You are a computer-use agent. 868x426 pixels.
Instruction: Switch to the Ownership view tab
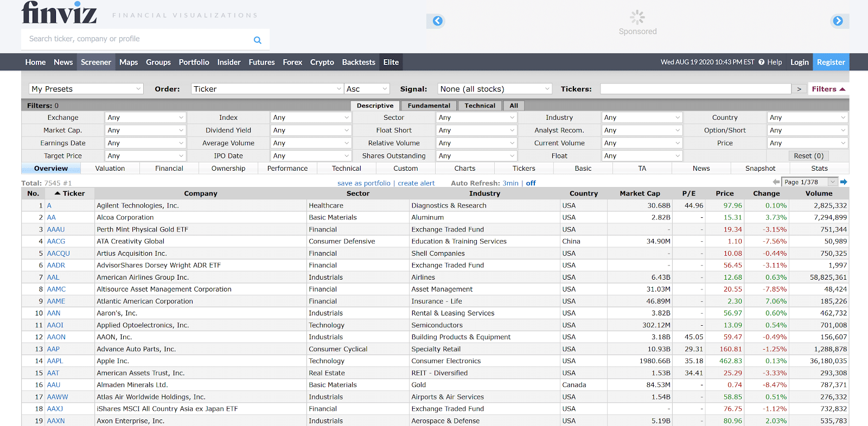(x=228, y=169)
